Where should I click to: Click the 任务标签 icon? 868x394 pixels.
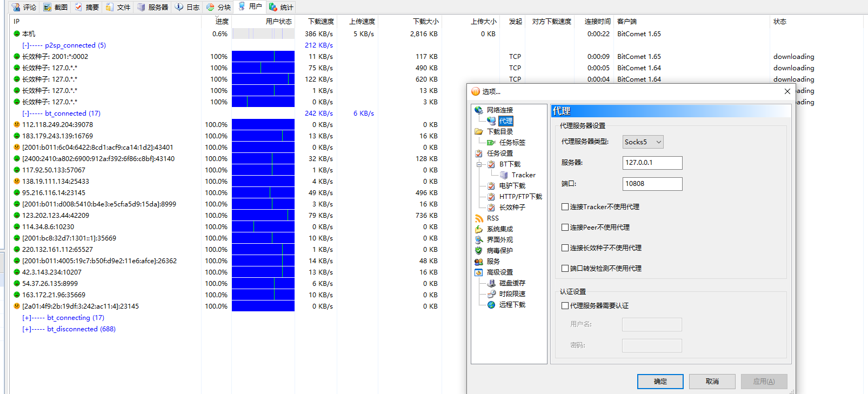[491, 143]
